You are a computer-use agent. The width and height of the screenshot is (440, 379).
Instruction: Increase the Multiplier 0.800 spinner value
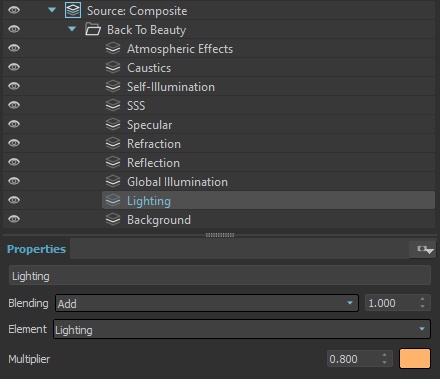click(385, 355)
